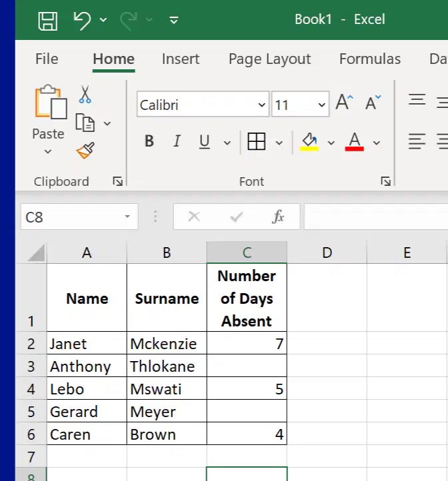
Task: Cut selection with scissors icon
Action: (85, 94)
